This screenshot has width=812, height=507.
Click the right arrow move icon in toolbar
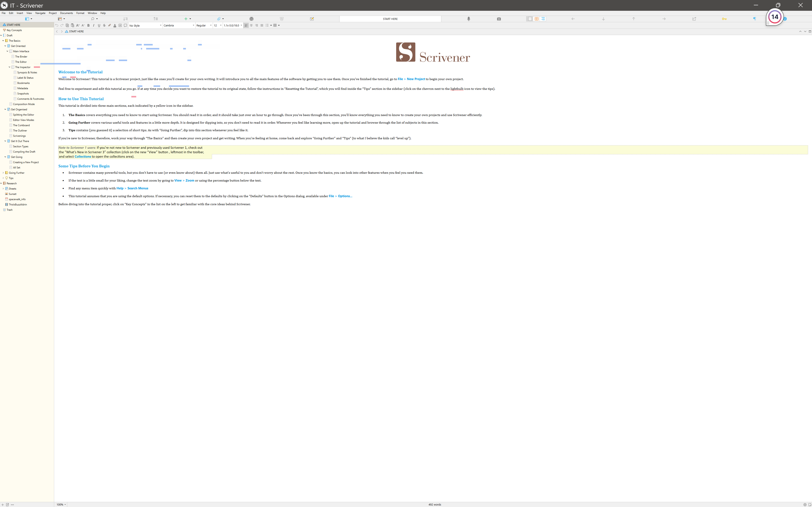664,19
